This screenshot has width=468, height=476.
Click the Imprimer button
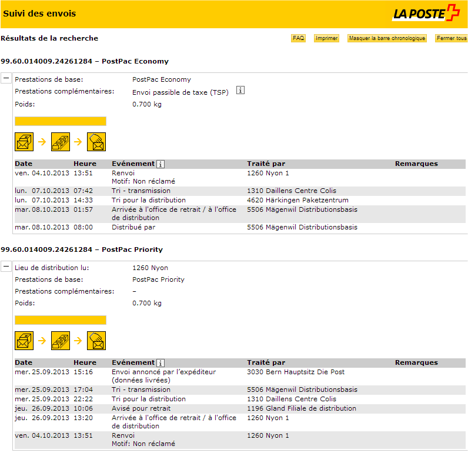pyautogui.click(x=326, y=38)
